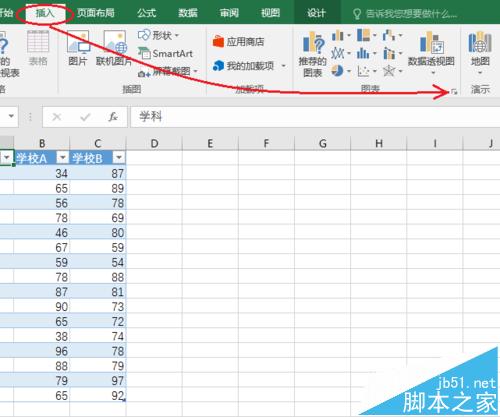Image resolution: width=500 pixels, height=417 pixels.
Task: Click the combo chart icon
Action: click(389, 53)
